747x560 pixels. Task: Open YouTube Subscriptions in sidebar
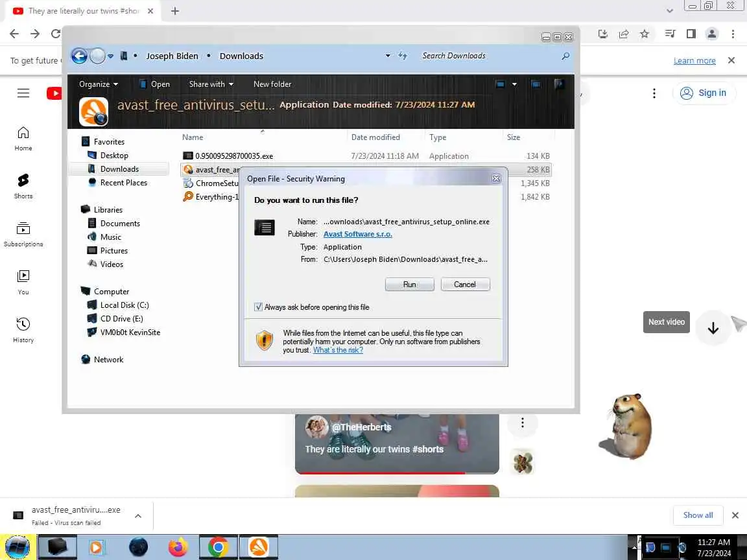(x=23, y=234)
